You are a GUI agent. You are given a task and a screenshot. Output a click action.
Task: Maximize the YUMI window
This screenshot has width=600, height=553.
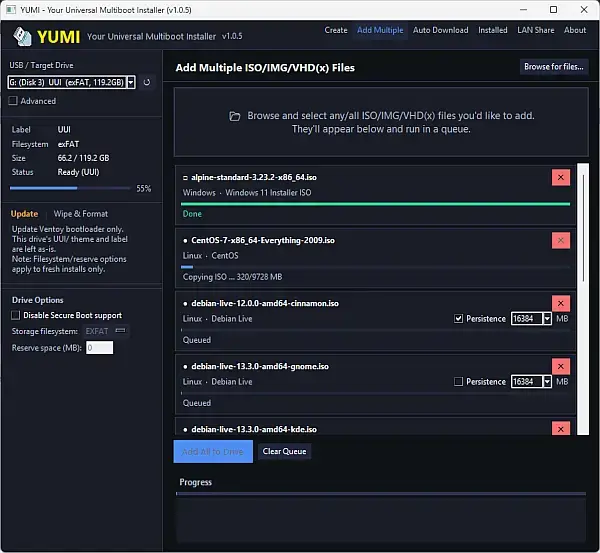pos(553,10)
